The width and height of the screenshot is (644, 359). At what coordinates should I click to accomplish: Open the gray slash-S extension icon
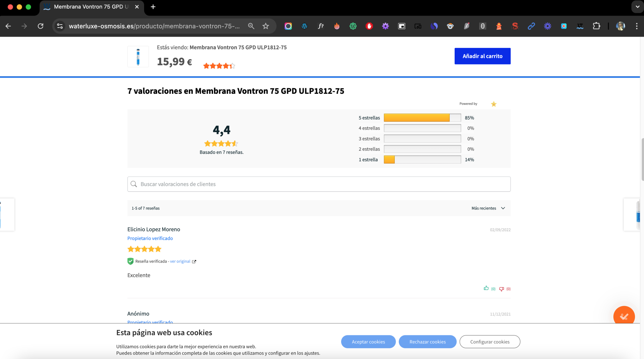[467, 26]
